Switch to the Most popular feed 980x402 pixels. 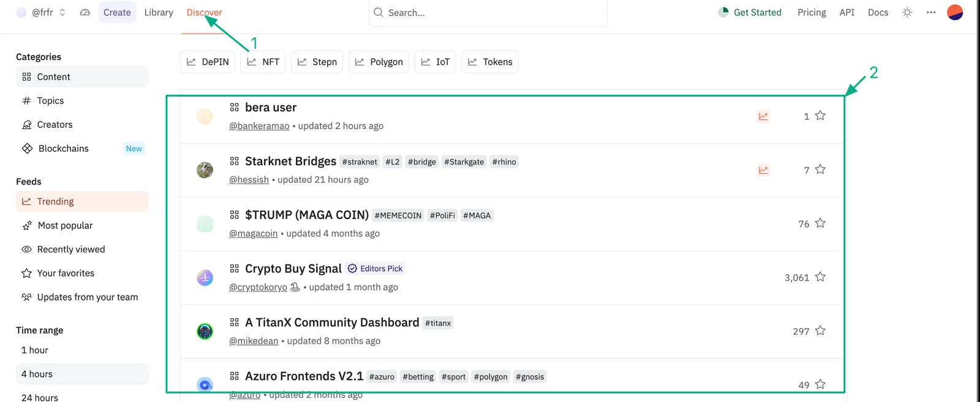click(82, 225)
